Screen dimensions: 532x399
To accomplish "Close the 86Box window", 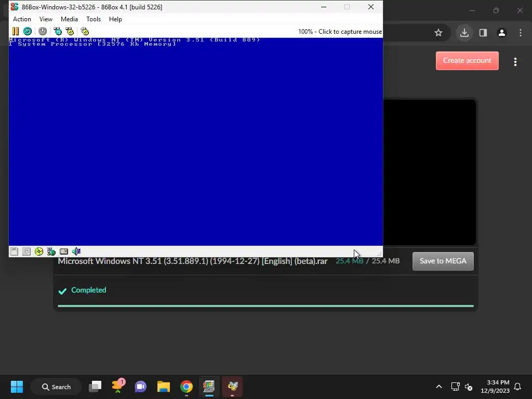I will 371,7.
